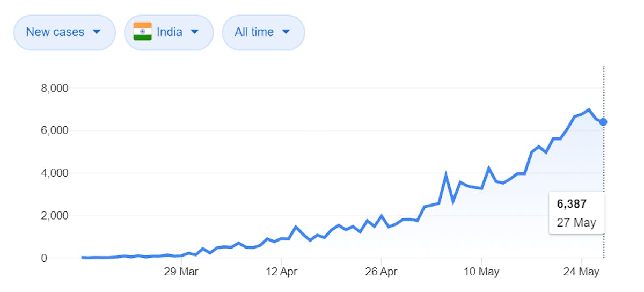Image resolution: width=644 pixels, height=292 pixels.
Task: Click the 27 May date in tooltip
Action: coord(576,223)
